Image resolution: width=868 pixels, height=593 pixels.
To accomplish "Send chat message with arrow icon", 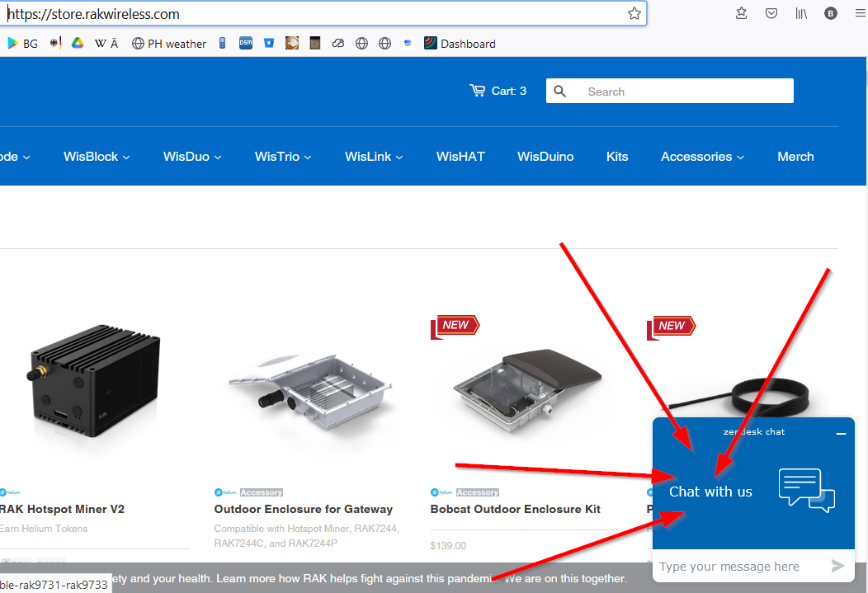I will coord(837,566).
